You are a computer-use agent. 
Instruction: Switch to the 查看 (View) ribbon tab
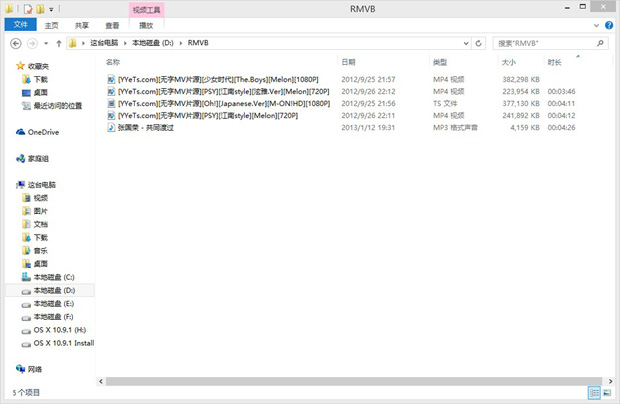click(x=112, y=26)
